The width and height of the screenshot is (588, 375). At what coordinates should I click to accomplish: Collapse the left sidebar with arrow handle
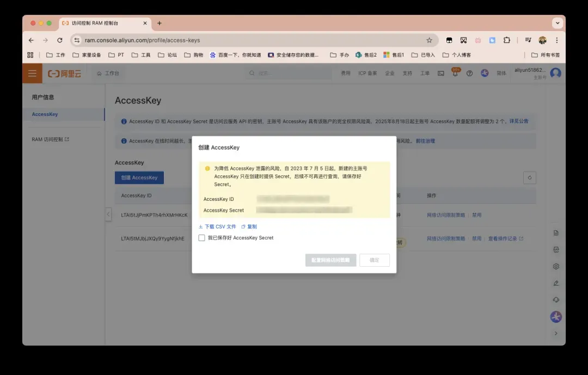click(108, 214)
